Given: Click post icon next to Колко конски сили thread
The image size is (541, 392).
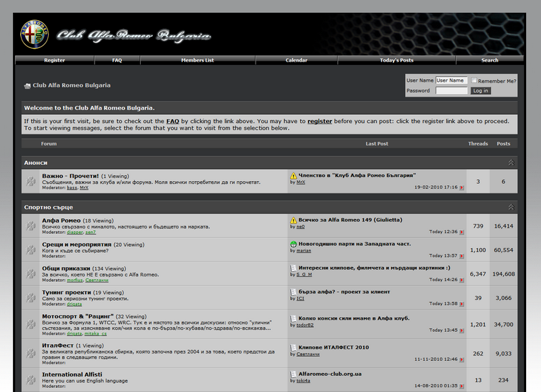Looking at the screenshot, I should [293, 318].
